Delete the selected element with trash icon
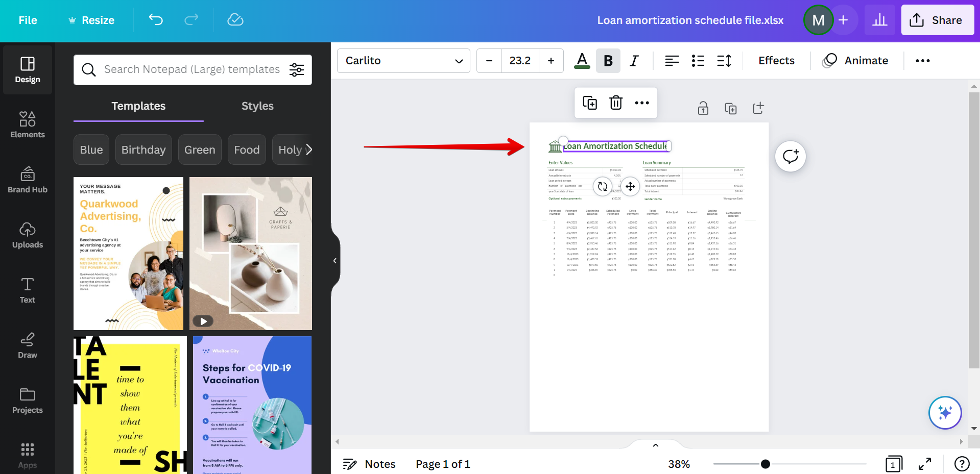 616,103
